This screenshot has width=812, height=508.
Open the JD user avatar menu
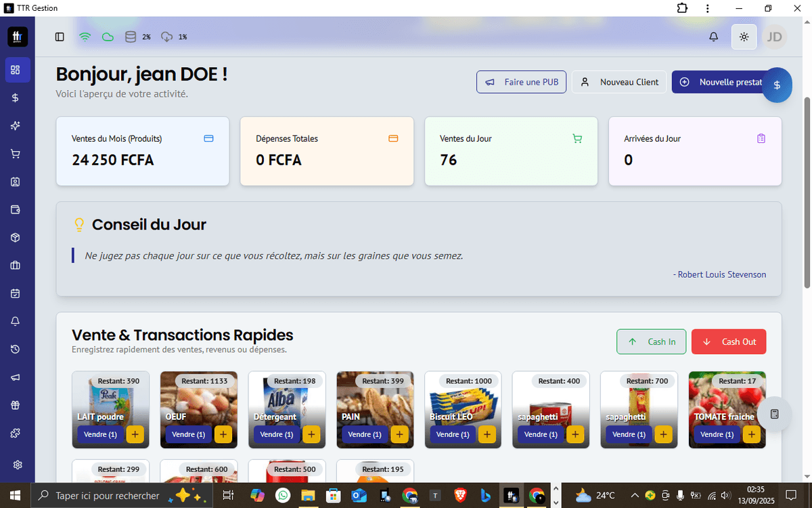(774, 37)
